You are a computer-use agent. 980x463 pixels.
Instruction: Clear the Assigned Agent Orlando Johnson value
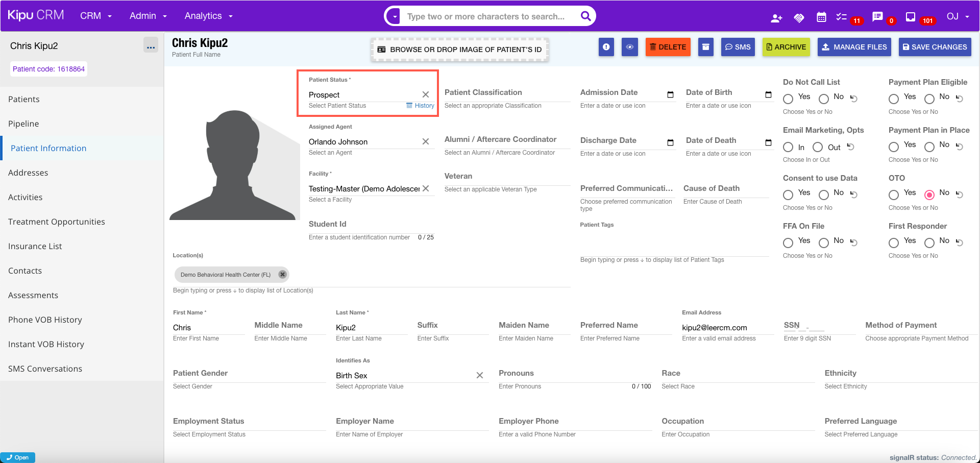coord(425,141)
